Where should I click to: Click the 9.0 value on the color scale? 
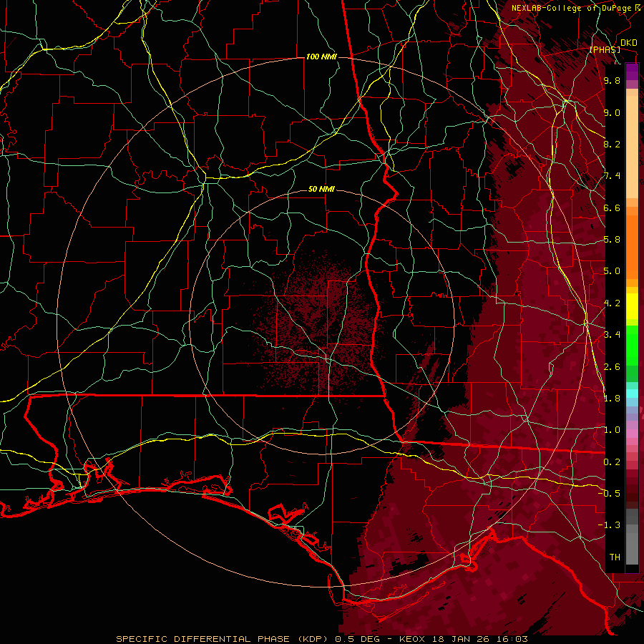click(612, 112)
